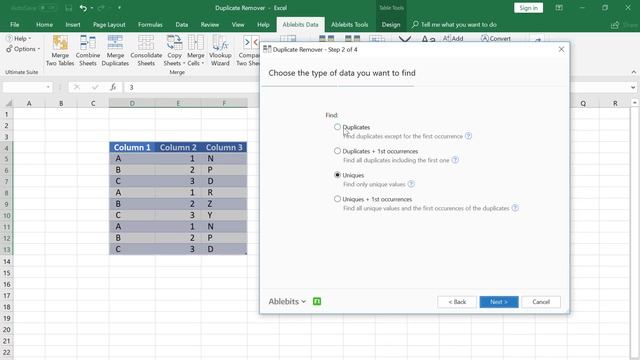Image resolution: width=640 pixels, height=360 pixels.
Task: Expand the formula bar
Action: pyautogui.click(x=633, y=87)
